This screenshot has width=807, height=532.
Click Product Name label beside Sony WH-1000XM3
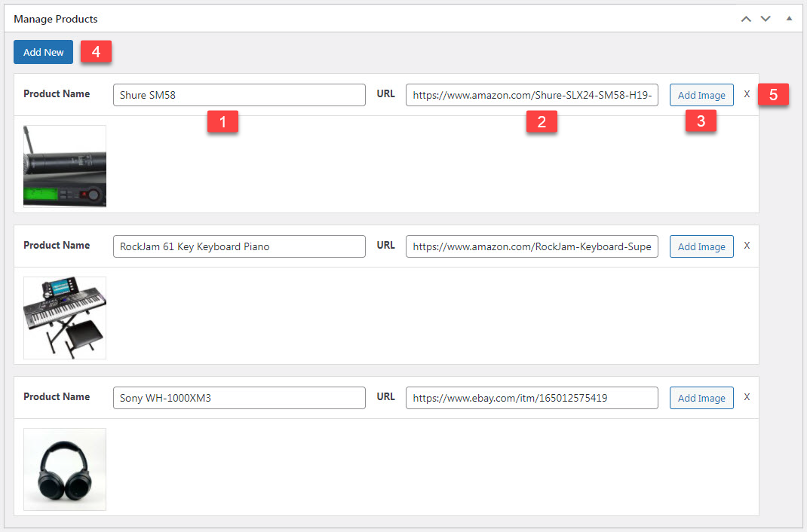point(57,396)
